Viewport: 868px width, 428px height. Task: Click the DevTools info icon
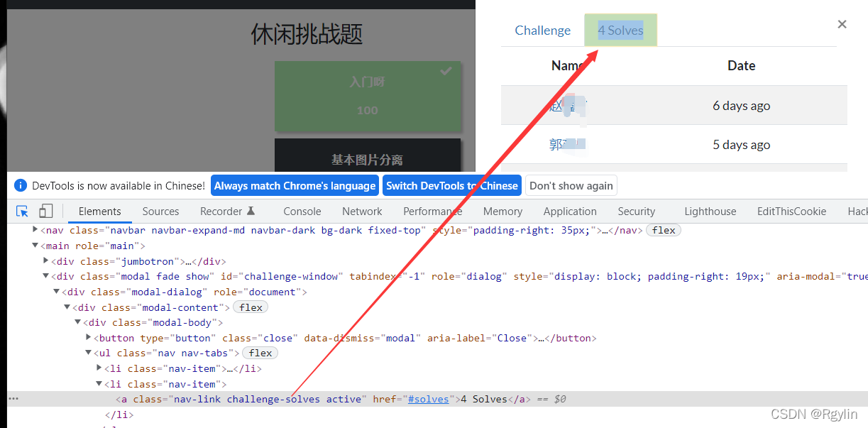[x=21, y=186]
